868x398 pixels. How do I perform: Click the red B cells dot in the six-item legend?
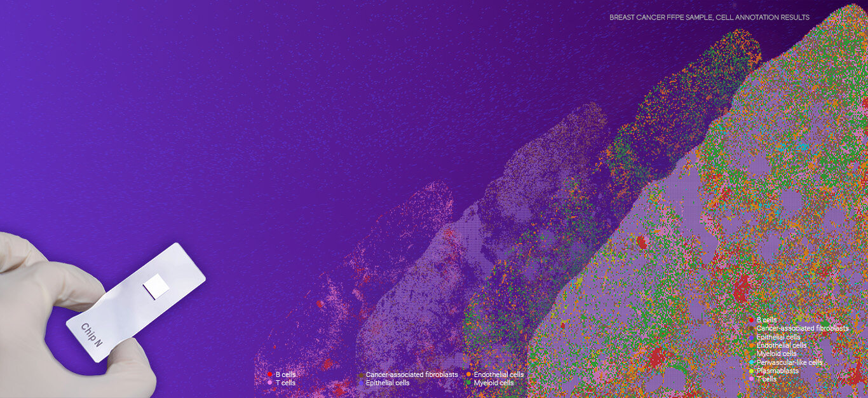point(270,375)
